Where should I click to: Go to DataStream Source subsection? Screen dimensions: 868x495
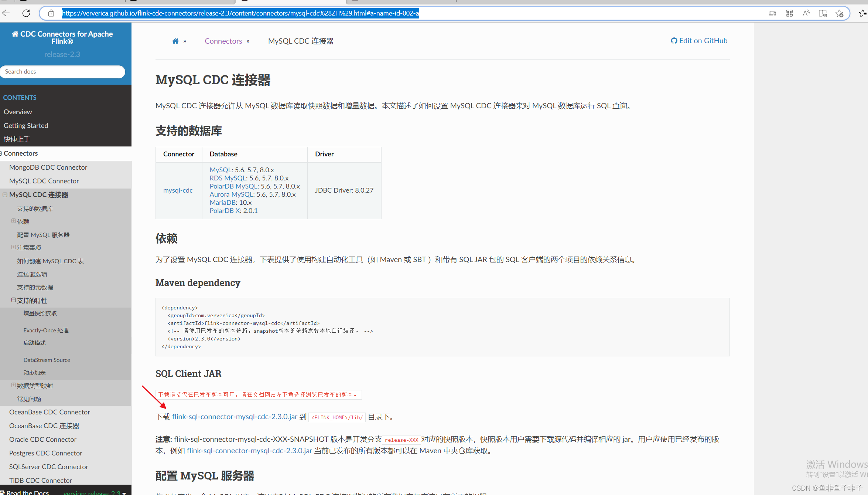[47, 360]
